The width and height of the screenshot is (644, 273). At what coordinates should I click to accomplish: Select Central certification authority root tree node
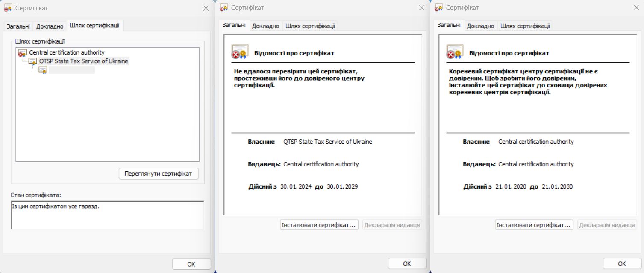(x=67, y=52)
